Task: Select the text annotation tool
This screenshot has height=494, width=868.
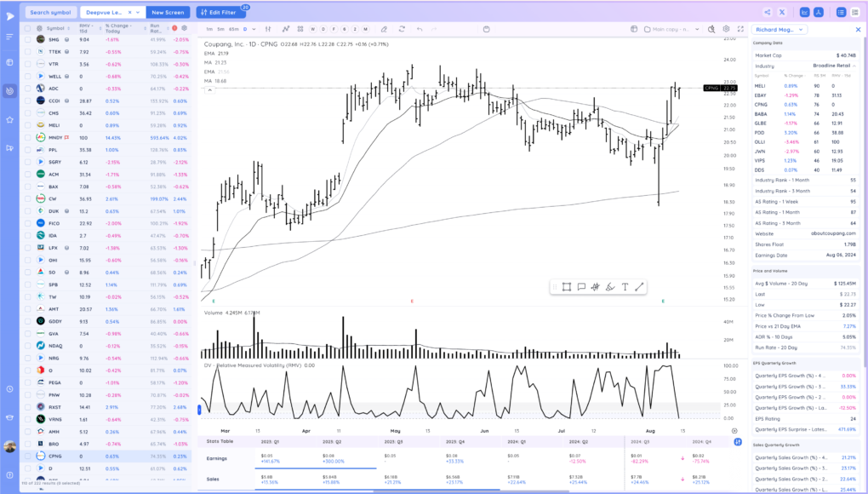Action: 625,287
